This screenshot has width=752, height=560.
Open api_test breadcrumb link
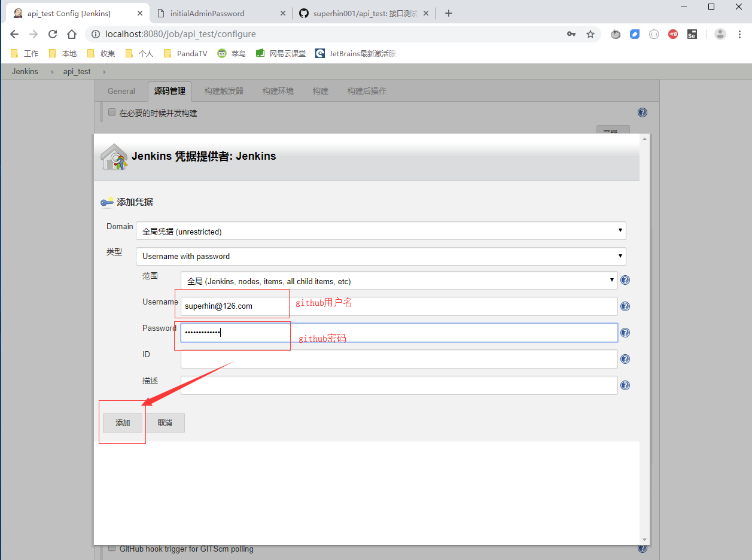(x=77, y=72)
